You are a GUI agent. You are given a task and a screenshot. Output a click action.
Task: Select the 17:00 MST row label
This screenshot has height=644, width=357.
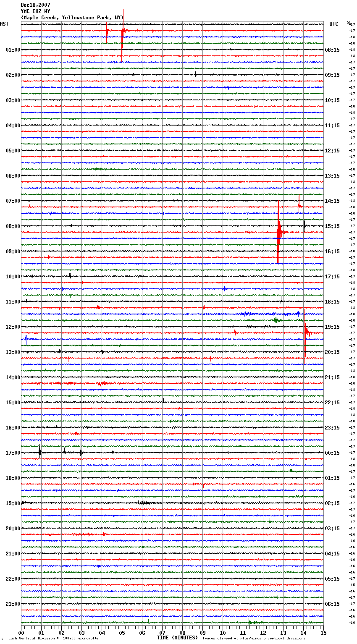point(13,453)
